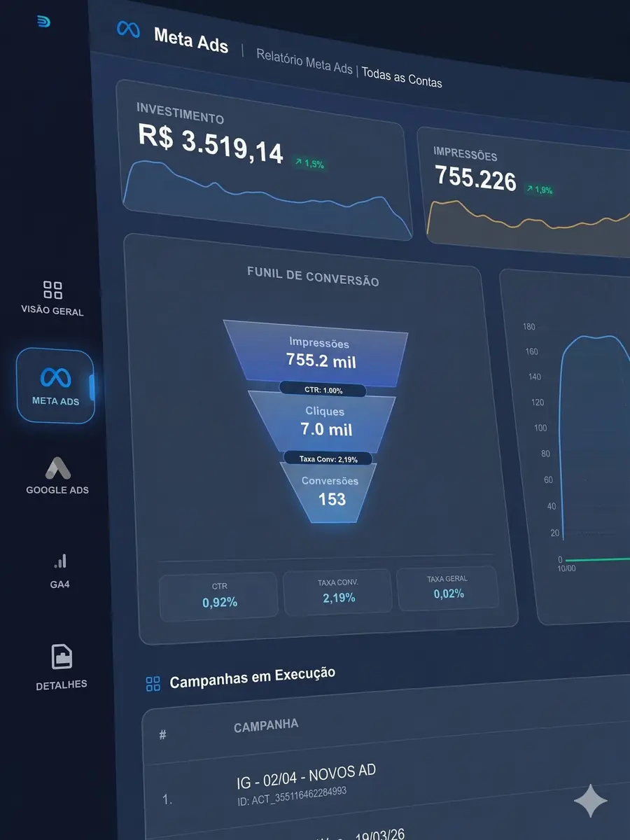Open Google Ads logo icon in sidebar
The image size is (630, 840).
point(58,468)
